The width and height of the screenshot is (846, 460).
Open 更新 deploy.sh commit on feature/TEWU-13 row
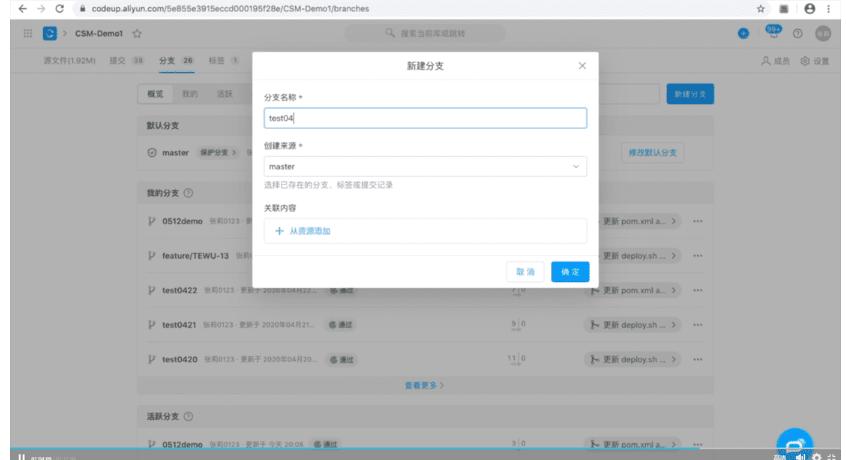pos(639,256)
